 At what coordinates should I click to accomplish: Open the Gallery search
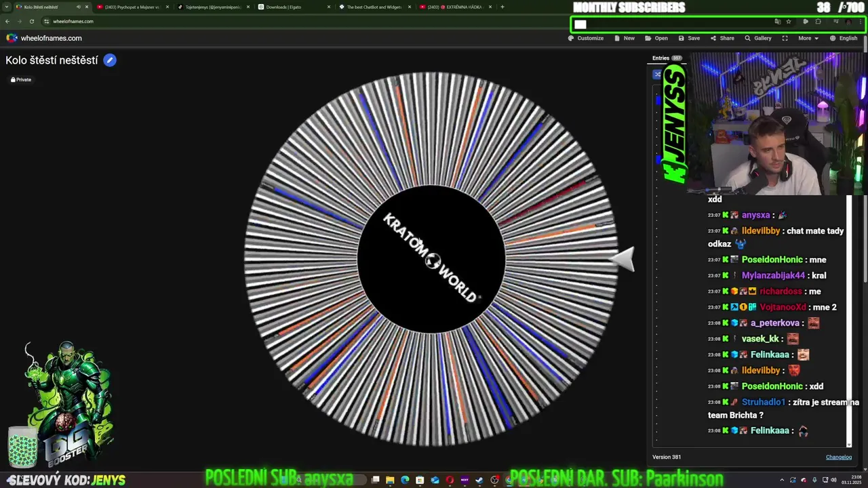click(x=758, y=38)
